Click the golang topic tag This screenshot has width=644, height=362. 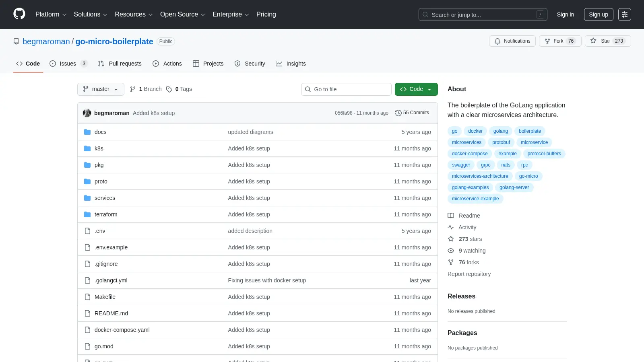click(x=500, y=131)
